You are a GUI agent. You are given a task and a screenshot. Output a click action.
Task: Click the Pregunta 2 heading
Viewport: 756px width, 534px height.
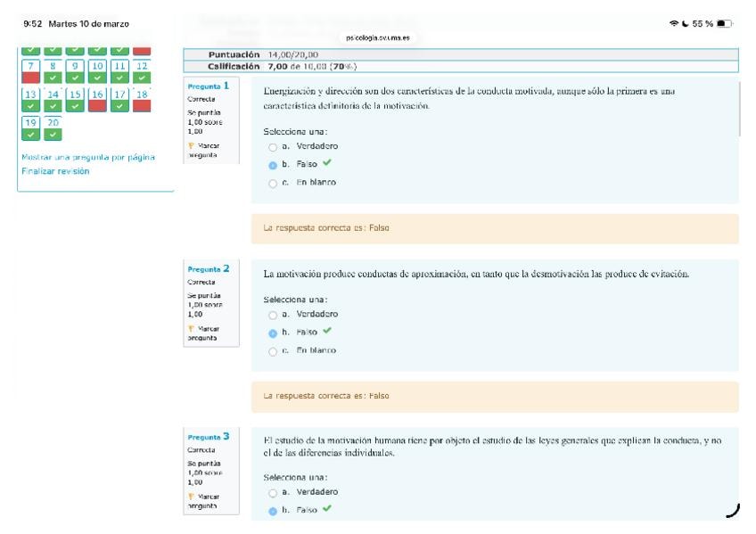[209, 269]
